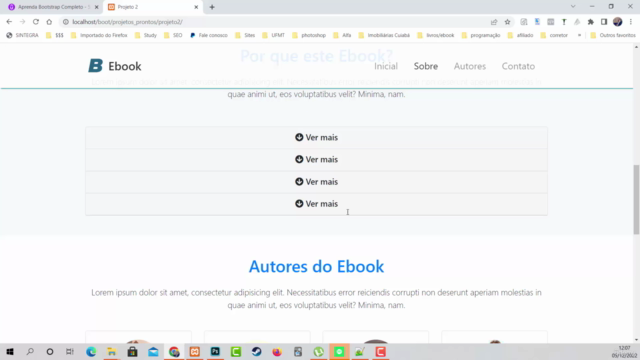640x360 pixels.
Task: Open the tab search chevron dropdown
Action: (573, 7)
